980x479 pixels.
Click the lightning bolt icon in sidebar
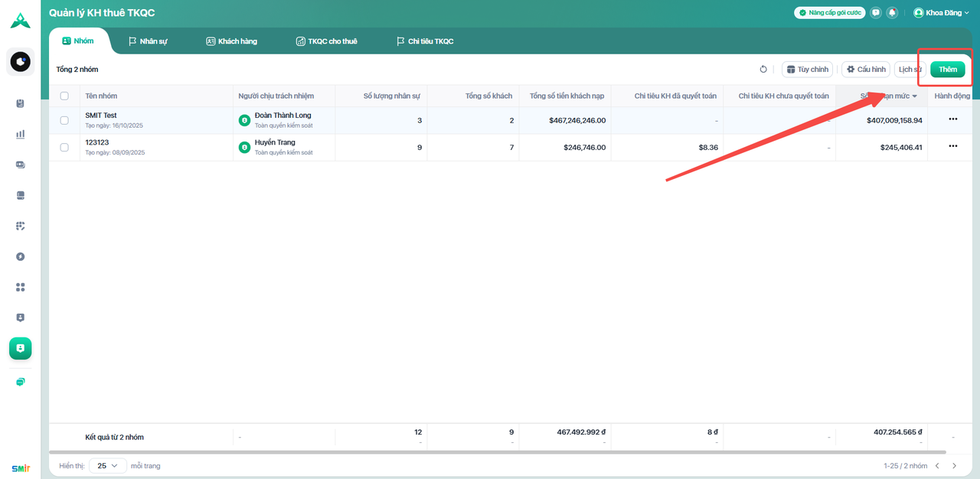[21, 256]
